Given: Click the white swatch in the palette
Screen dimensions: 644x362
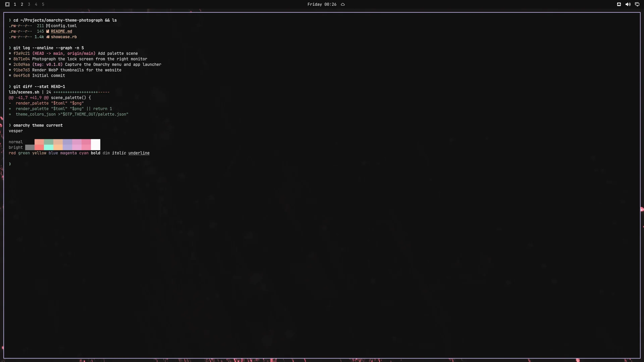Looking at the screenshot, I should coord(96,144).
